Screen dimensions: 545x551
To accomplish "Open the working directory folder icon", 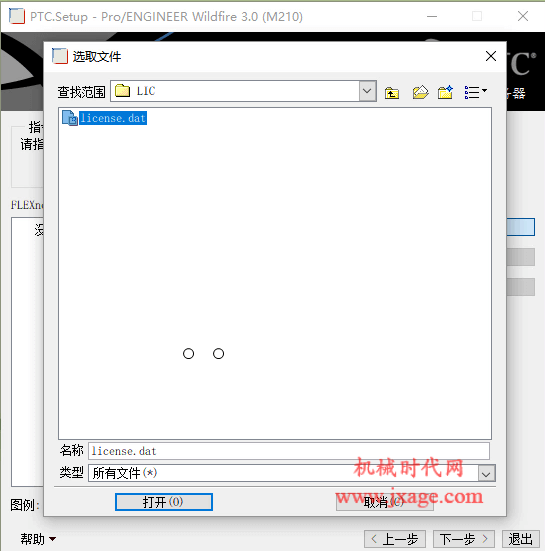I will (420, 92).
